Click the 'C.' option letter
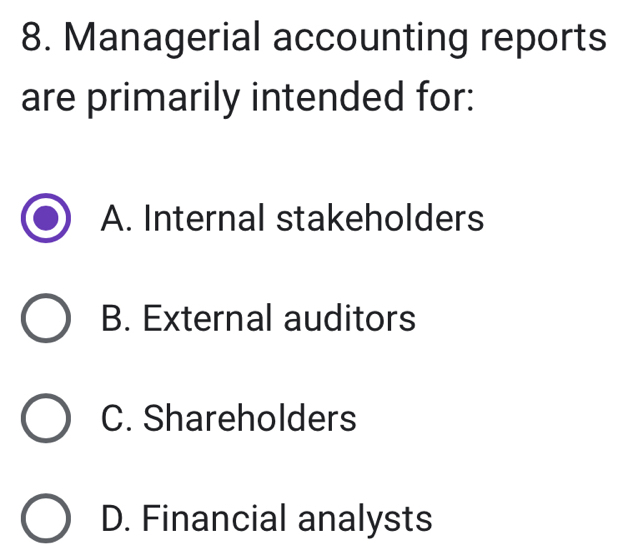 coord(117,418)
